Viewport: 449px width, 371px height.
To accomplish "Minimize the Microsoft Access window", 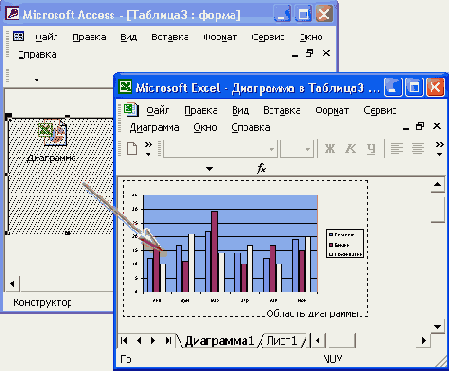I will click(x=282, y=15).
